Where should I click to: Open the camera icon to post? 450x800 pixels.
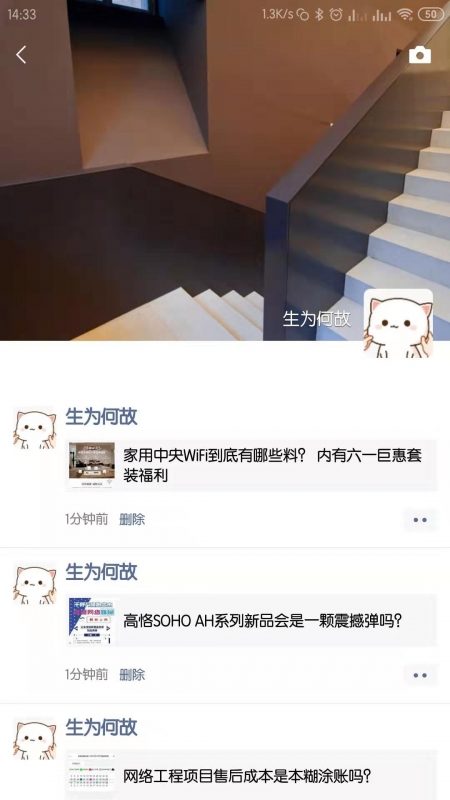[420, 55]
